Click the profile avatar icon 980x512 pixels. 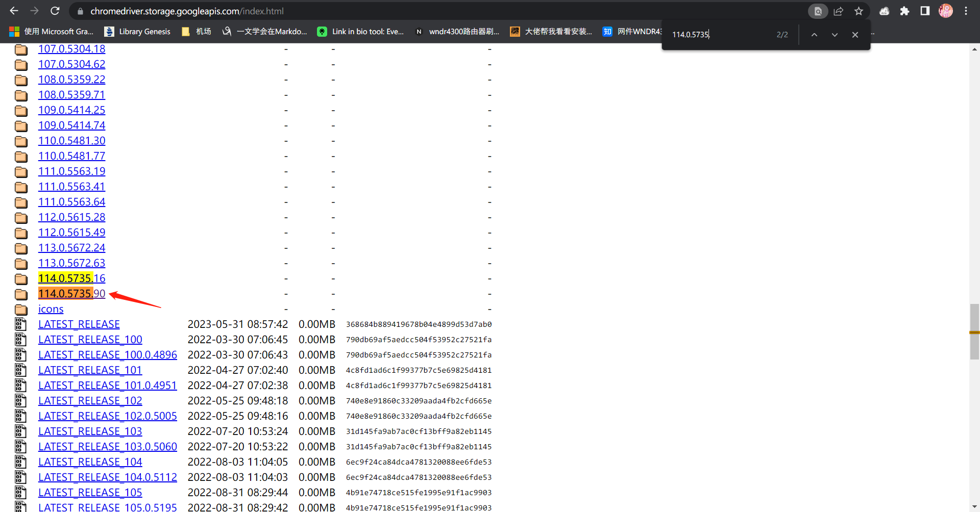pyautogui.click(x=945, y=11)
